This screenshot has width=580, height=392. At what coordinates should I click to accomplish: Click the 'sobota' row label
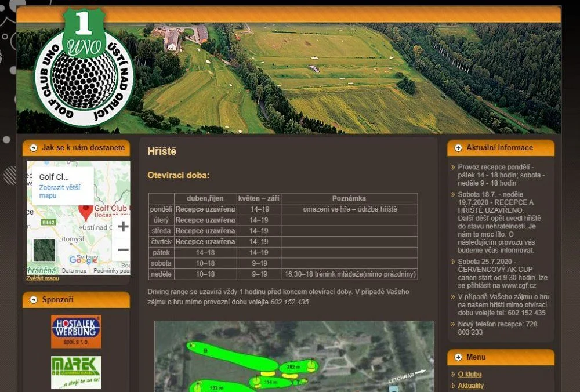[x=161, y=263]
